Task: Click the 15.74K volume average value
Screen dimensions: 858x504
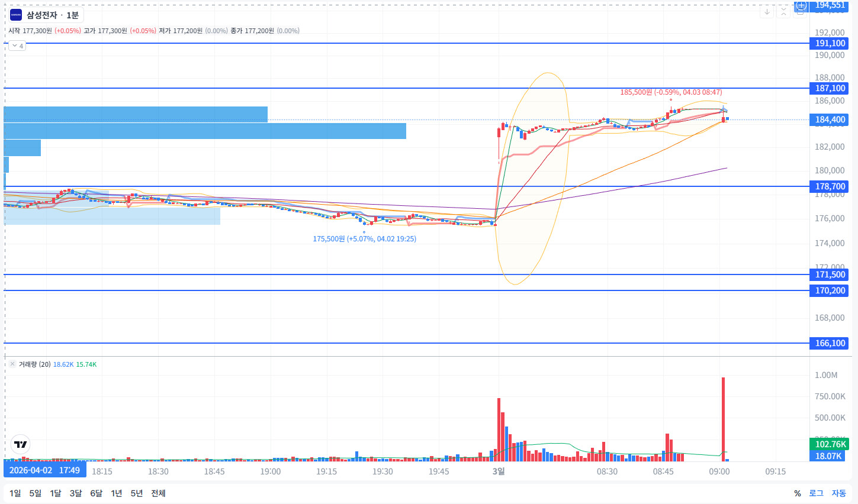Action: click(x=86, y=364)
